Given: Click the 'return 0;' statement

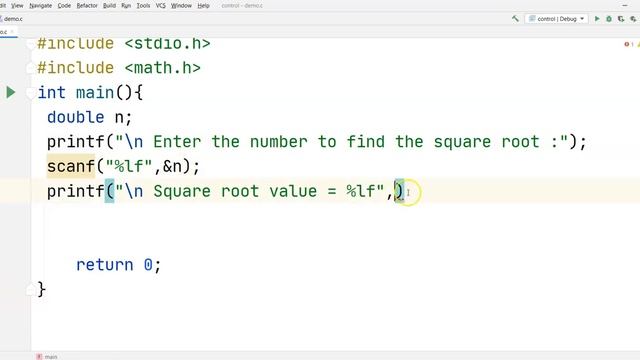Looking at the screenshot, I should [119, 265].
